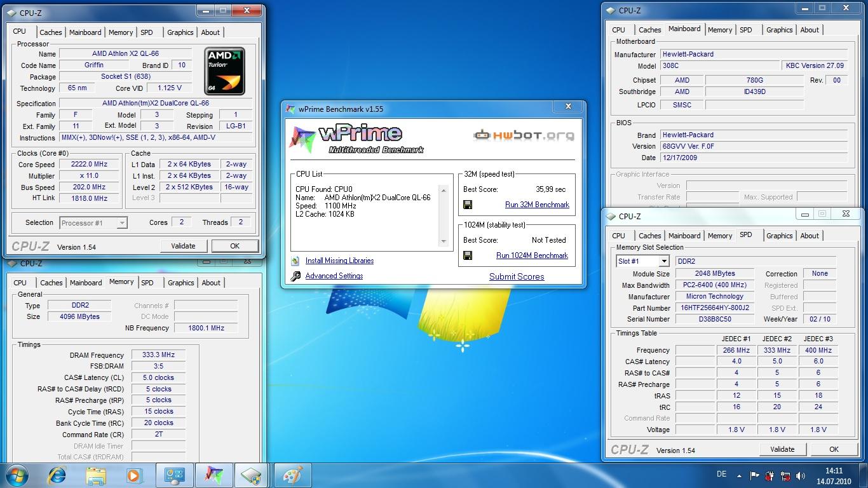Click the 35,99 sec best score
The image size is (868, 488).
pyautogui.click(x=550, y=189)
